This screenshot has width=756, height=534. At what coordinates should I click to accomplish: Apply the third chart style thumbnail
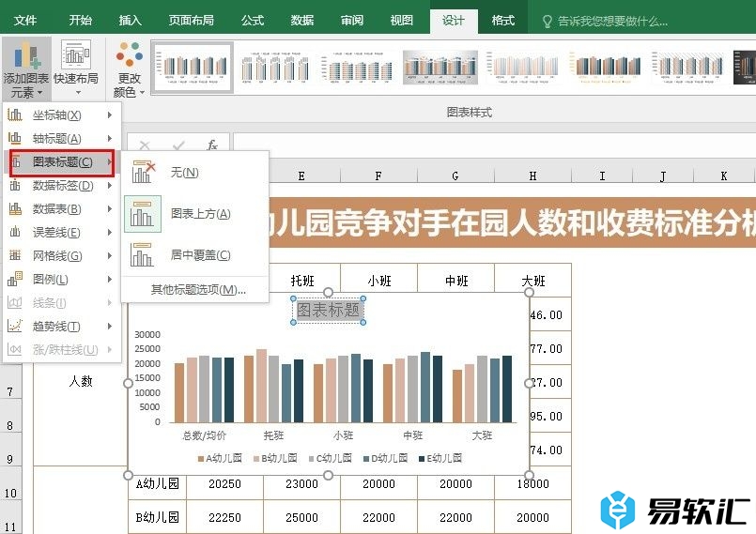point(357,68)
